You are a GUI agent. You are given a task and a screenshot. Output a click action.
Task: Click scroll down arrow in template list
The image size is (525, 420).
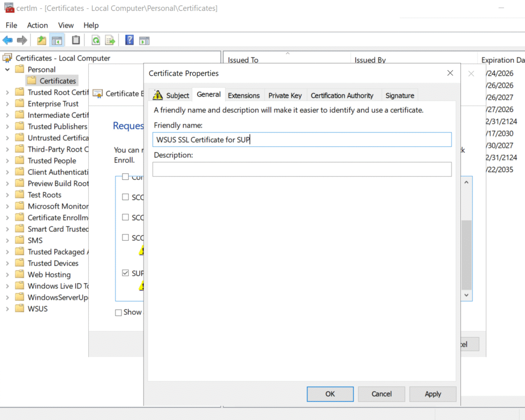pyautogui.click(x=467, y=295)
